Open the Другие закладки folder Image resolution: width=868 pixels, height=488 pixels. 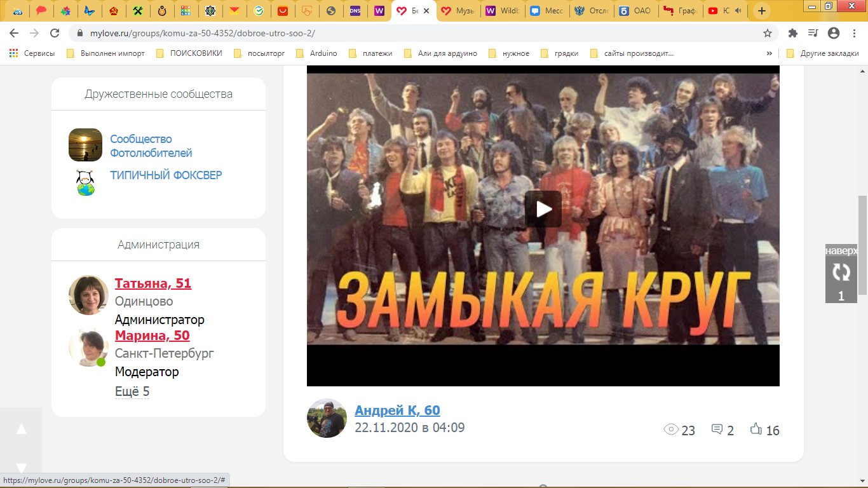823,53
